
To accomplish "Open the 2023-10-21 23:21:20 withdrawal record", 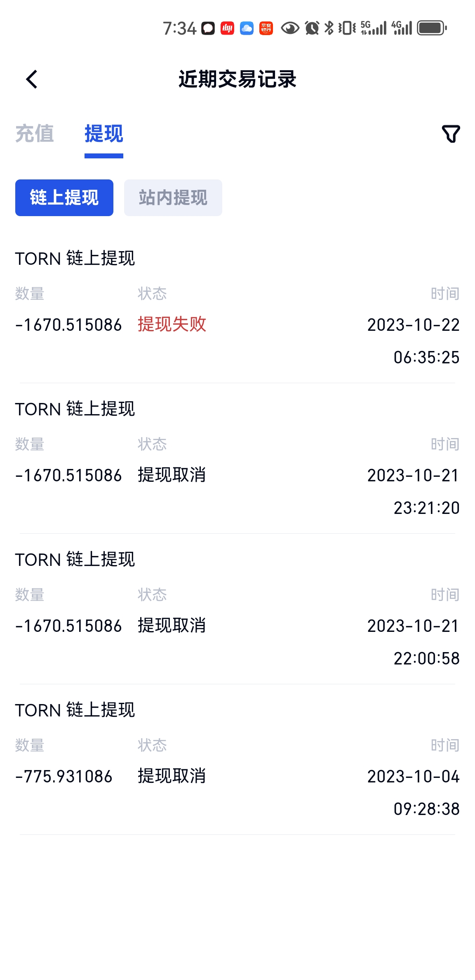I will (237, 458).
